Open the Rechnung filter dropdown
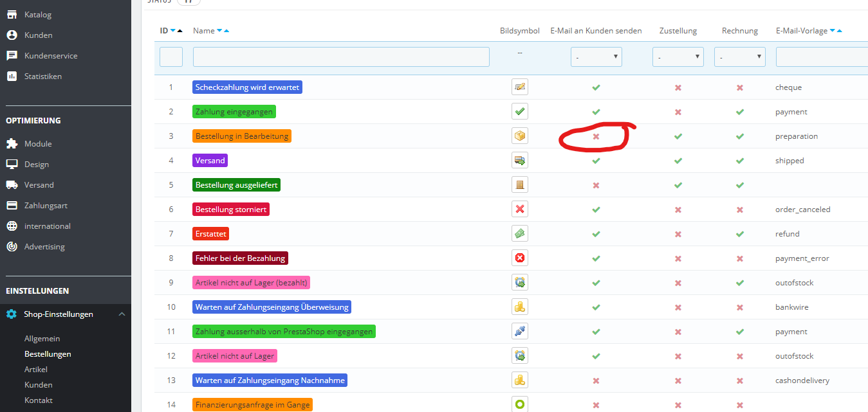Viewport: 868px width, 412px height. point(739,57)
